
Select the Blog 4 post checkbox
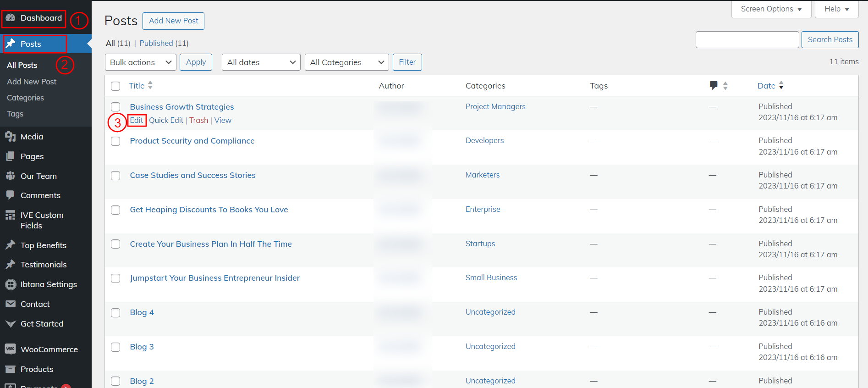click(x=115, y=313)
